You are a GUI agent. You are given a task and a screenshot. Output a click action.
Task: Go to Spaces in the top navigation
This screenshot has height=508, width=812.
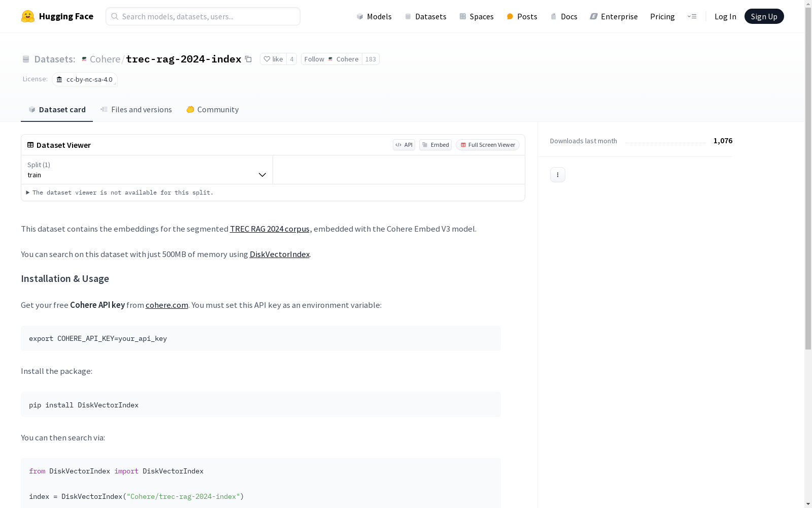477,16
